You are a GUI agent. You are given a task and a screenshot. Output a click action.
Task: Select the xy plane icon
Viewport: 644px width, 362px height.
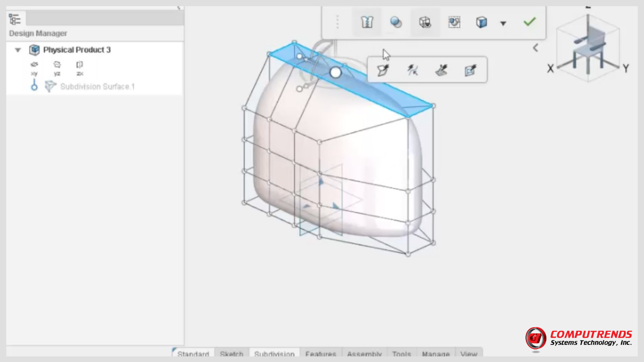[x=34, y=65]
